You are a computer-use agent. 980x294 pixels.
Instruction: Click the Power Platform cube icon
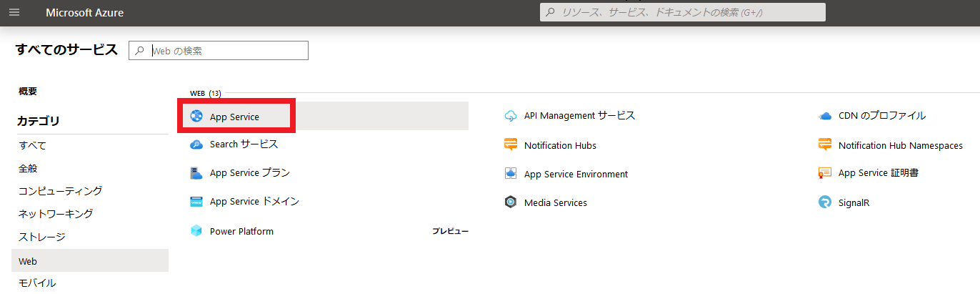pos(196,231)
